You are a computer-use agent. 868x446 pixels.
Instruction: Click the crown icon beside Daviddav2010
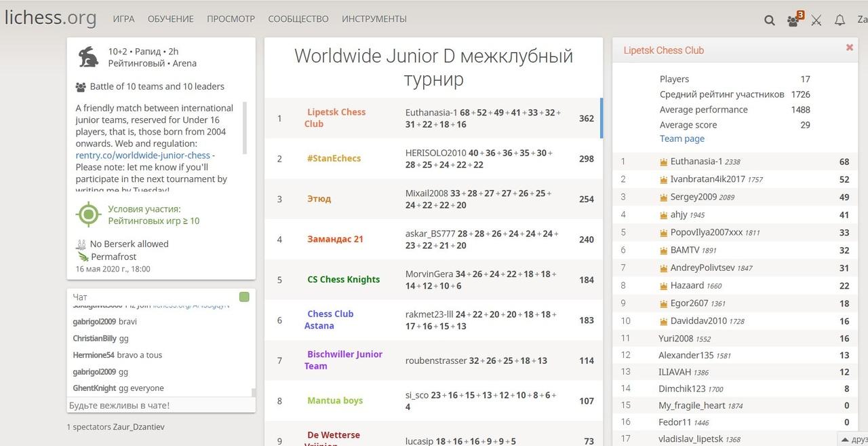coord(664,320)
